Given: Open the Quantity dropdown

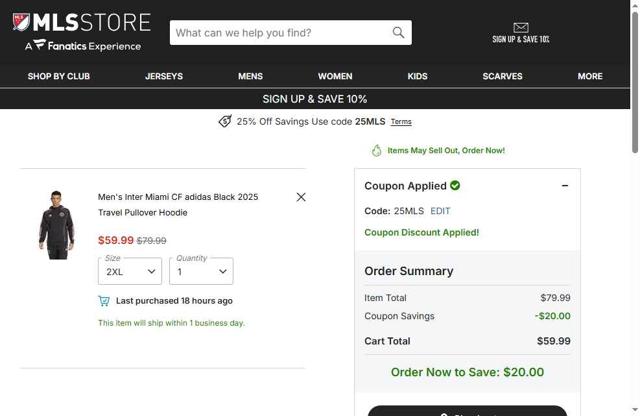Looking at the screenshot, I should pyautogui.click(x=201, y=271).
